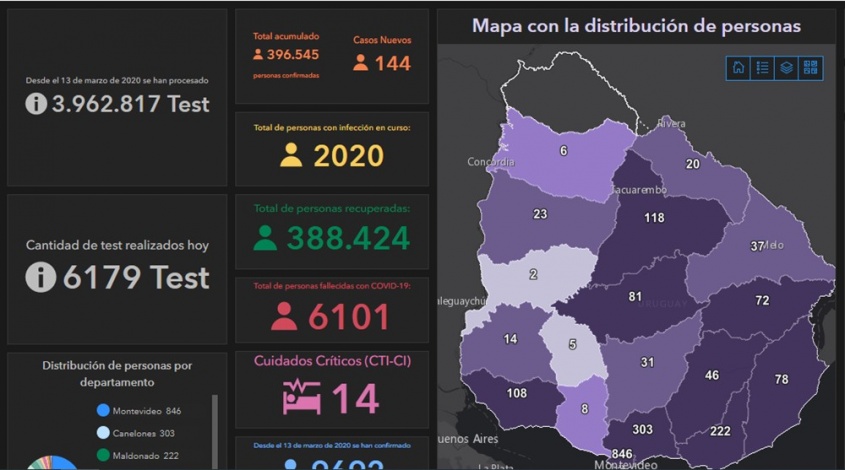Select Montevideo blue legend dot
Screen dimensions: 845x470
click(103, 410)
